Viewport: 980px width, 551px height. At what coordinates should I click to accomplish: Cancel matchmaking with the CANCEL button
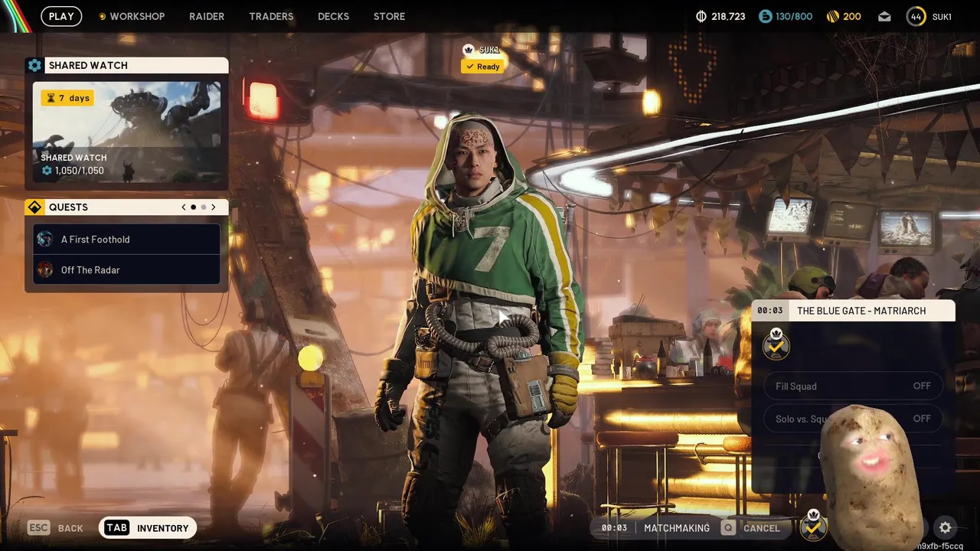pos(751,528)
